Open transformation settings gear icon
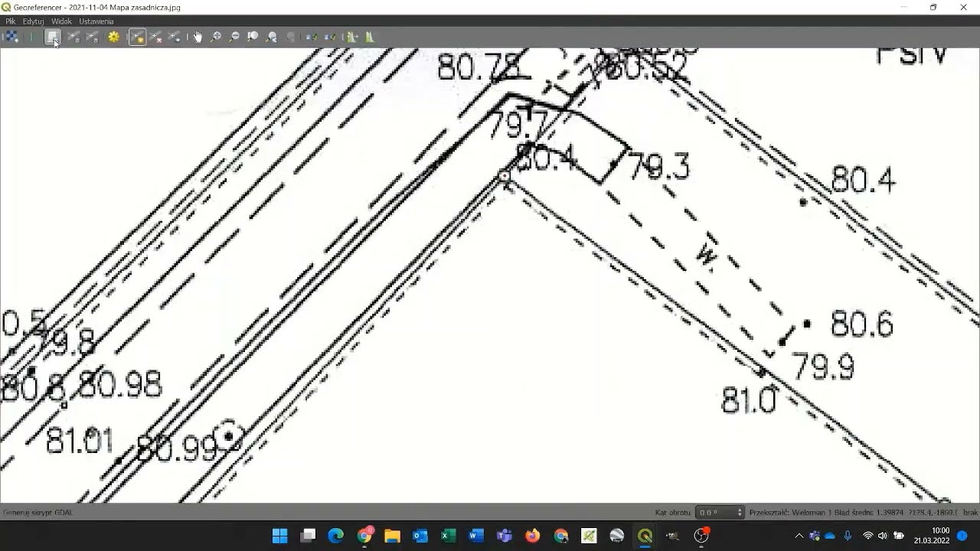The image size is (980, 551). [x=114, y=37]
